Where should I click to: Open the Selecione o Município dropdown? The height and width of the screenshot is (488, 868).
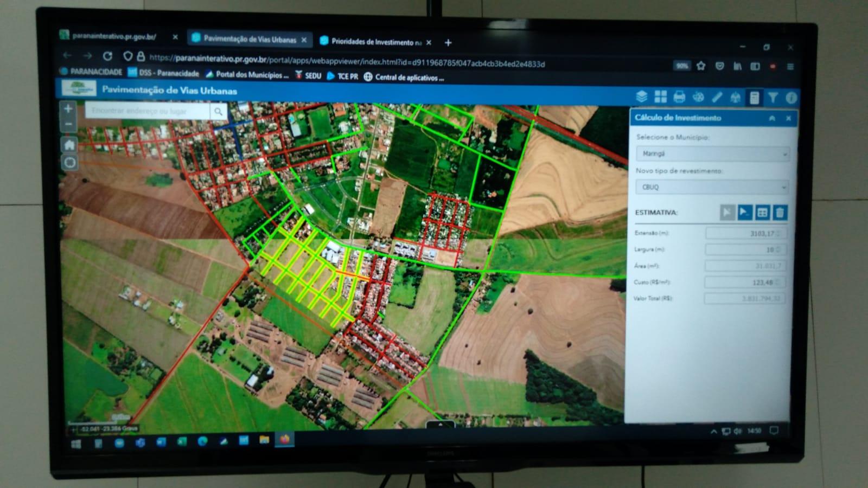pos(712,153)
